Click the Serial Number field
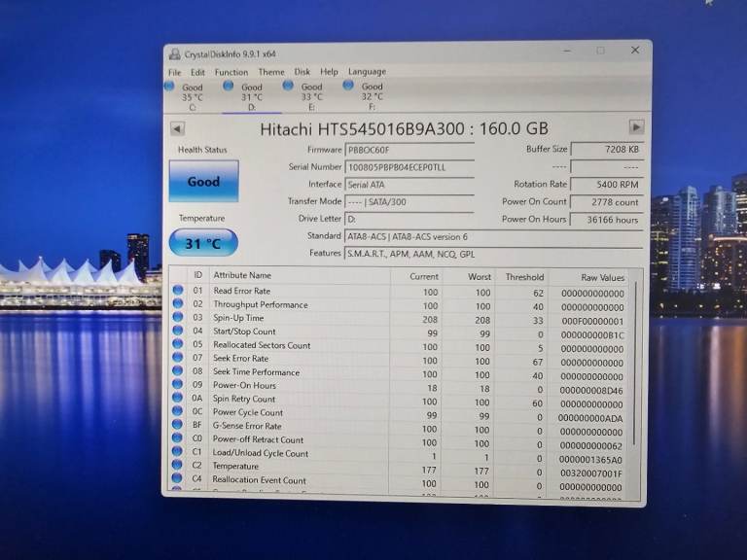 pyautogui.click(x=409, y=167)
